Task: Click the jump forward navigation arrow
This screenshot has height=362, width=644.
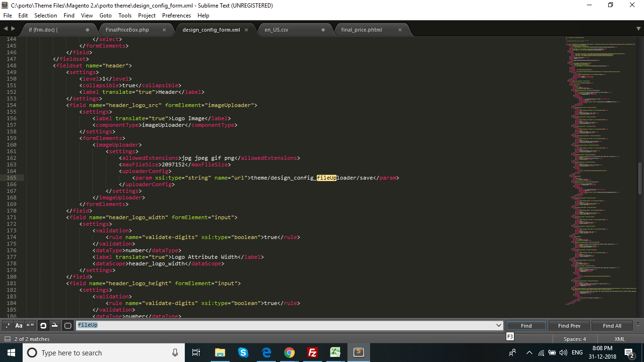Action: tap(13, 28)
